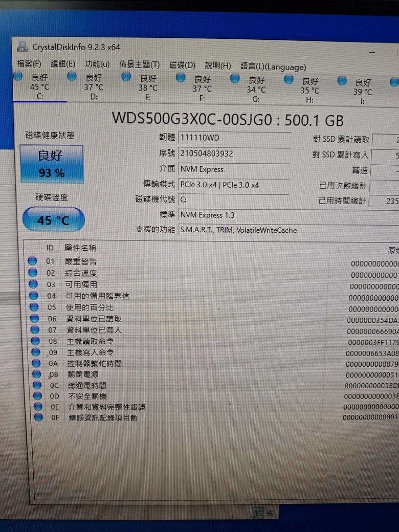Image resolution: width=399 pixels, height=532 pixels.
Task: Select the 不安全關機 attribute row text
Action: (x=87, y=396)
